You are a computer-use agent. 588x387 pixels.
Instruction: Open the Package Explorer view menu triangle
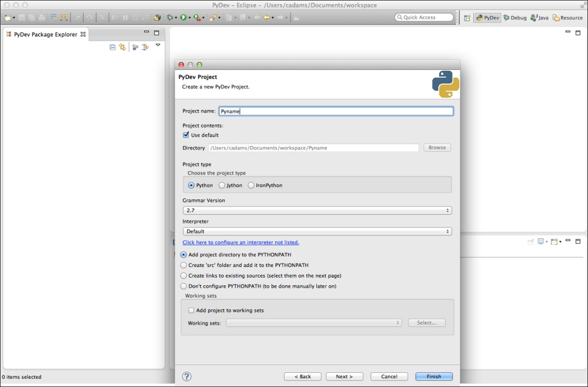tap(158, 45)
